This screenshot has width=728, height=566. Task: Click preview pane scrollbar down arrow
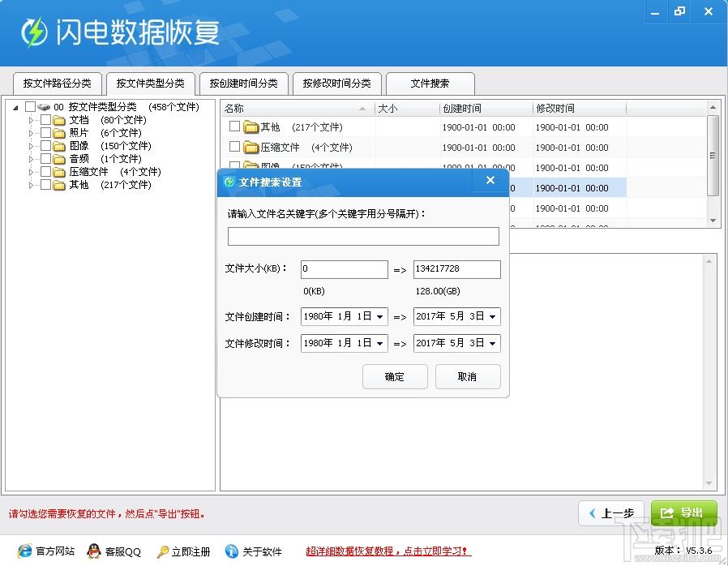pos(709,483)
